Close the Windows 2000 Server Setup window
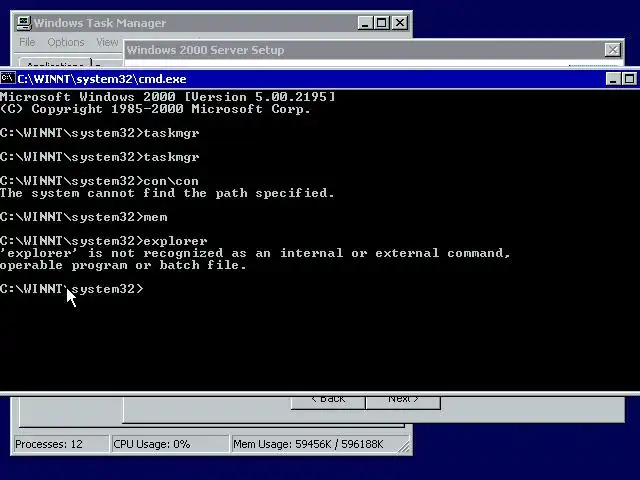 coord(613,50)
